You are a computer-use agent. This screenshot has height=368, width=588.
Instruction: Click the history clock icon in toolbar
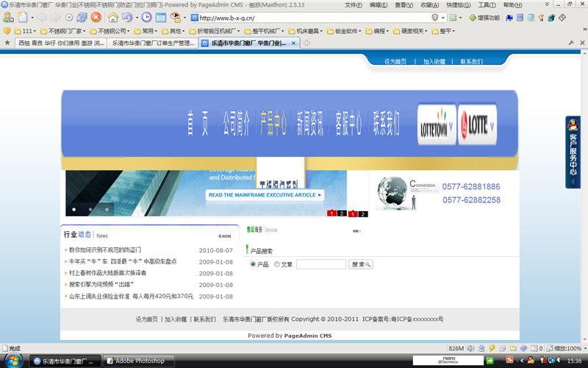[146, 17]
